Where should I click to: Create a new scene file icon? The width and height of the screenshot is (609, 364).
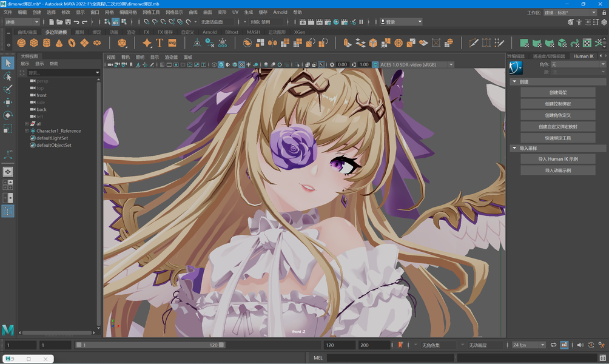click(x=52, y=22)
